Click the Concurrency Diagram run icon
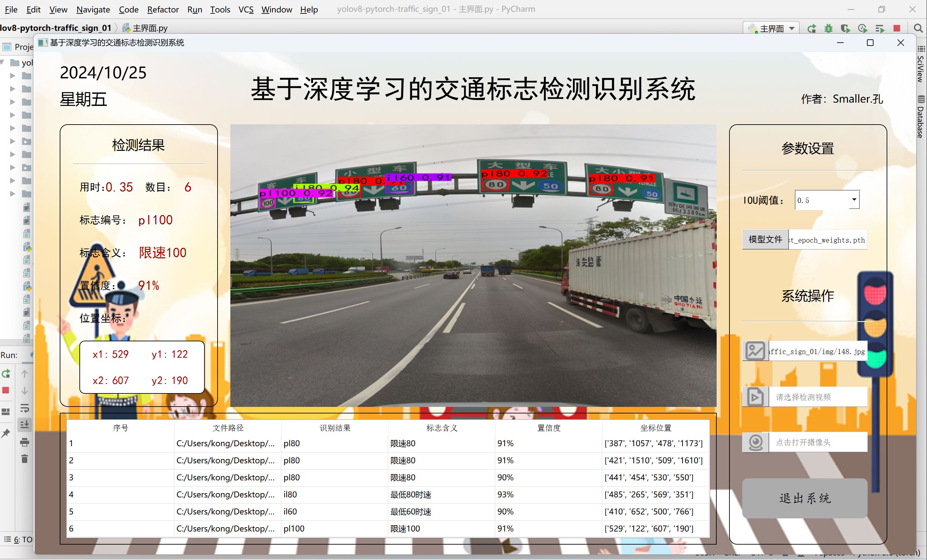The image size is (927, 560). click(x=880, y=29)
